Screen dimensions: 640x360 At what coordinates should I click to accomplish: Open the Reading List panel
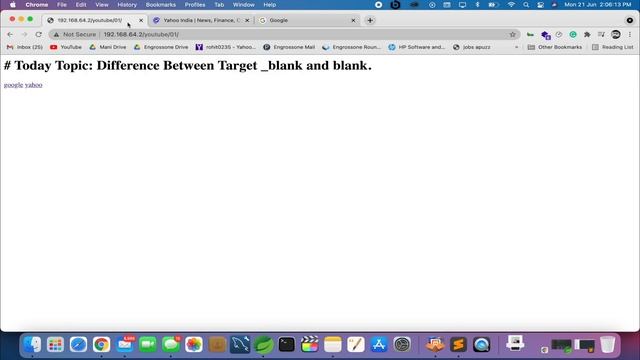[613, 47]
